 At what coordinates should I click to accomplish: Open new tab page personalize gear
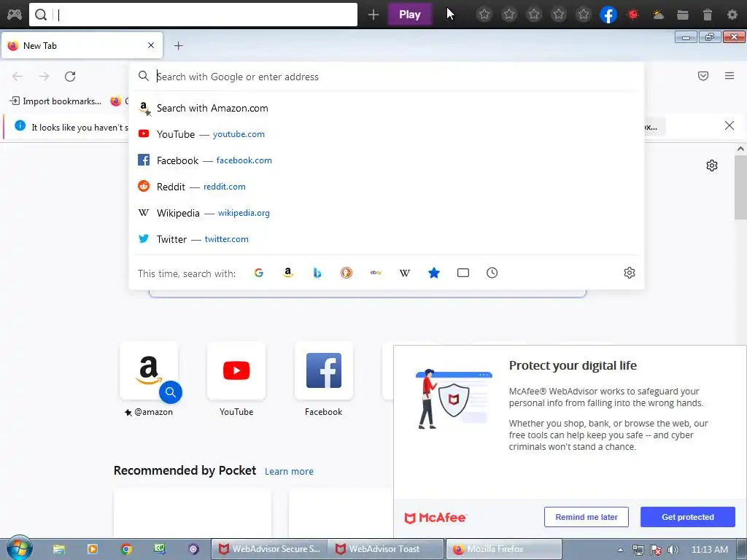[x=712, y=166]
